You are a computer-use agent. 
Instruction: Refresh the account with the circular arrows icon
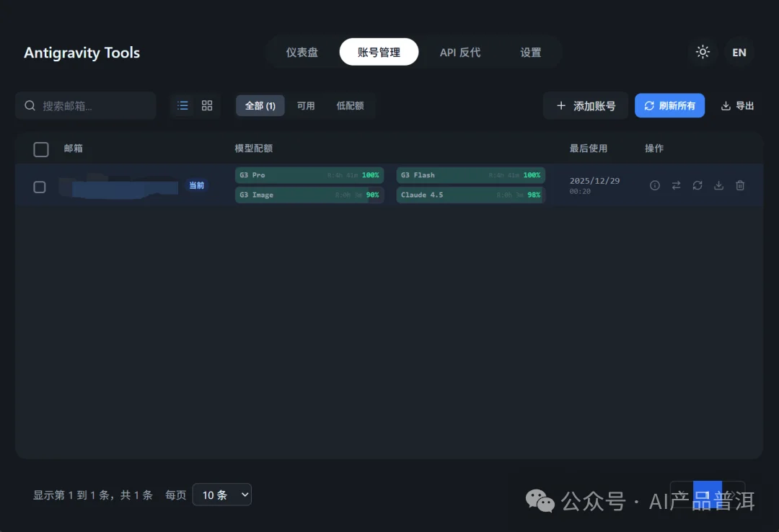click(x=697, y=185)
